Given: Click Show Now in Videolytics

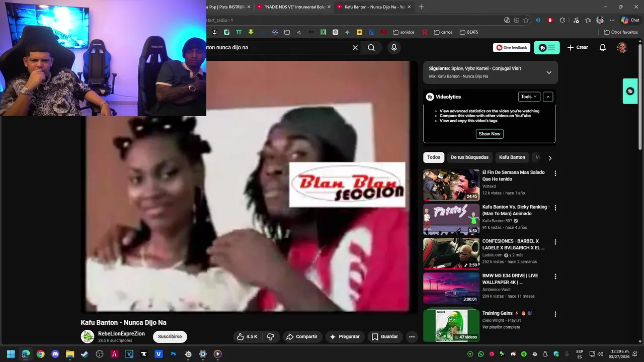Looking at the screenshot, I should (x=490, y=134).
